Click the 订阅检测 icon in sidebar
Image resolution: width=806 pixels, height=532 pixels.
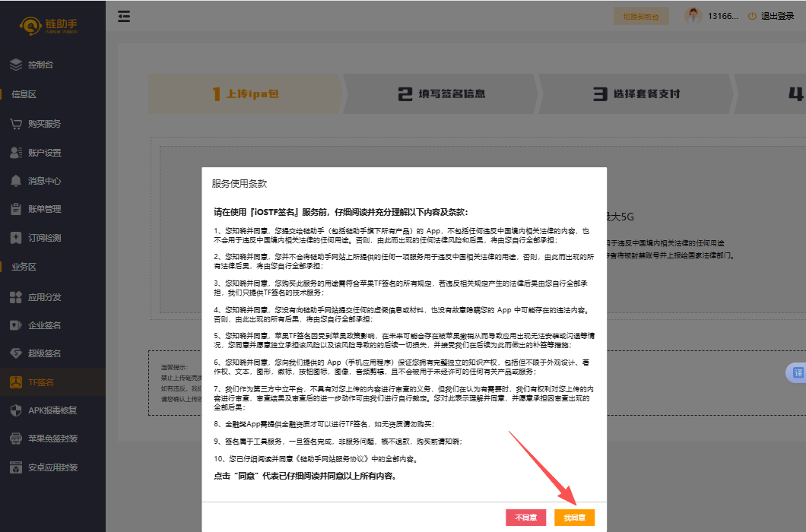(16, 238)
